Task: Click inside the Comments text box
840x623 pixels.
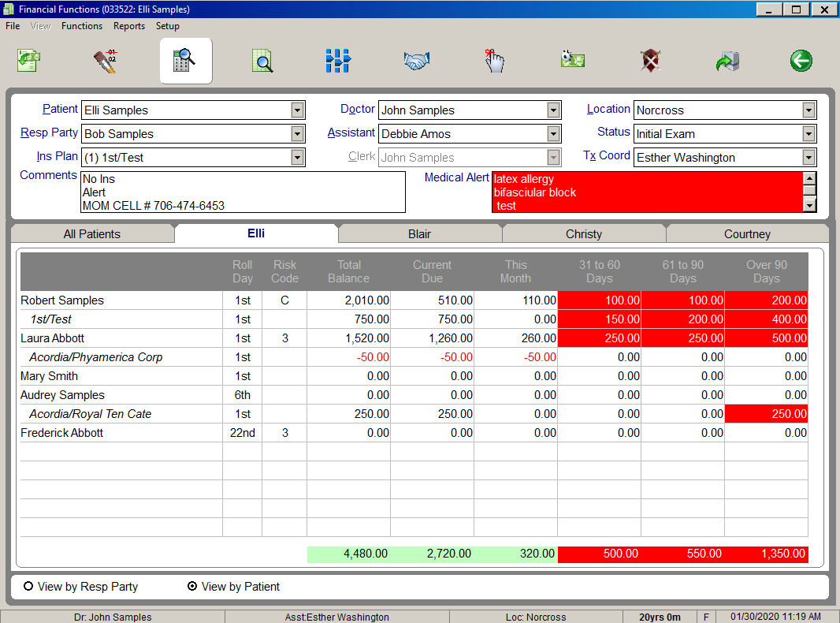Action: 243,192
